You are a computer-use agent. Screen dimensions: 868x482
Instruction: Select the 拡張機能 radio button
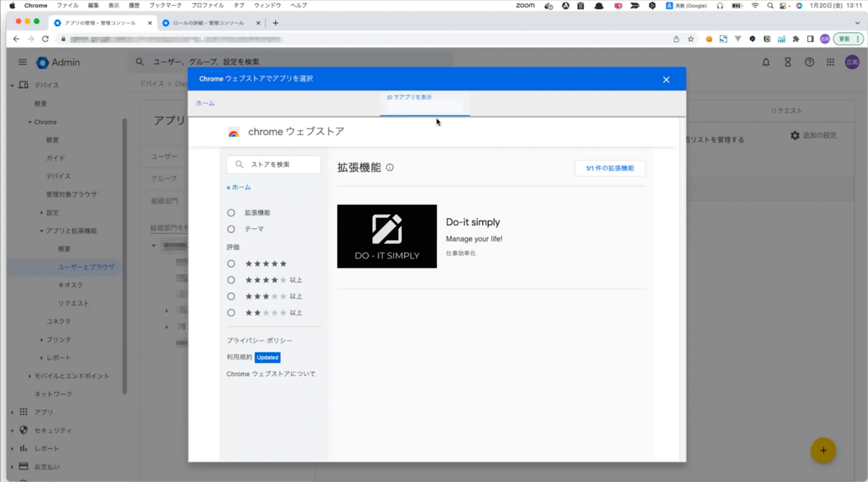(231, 213)
